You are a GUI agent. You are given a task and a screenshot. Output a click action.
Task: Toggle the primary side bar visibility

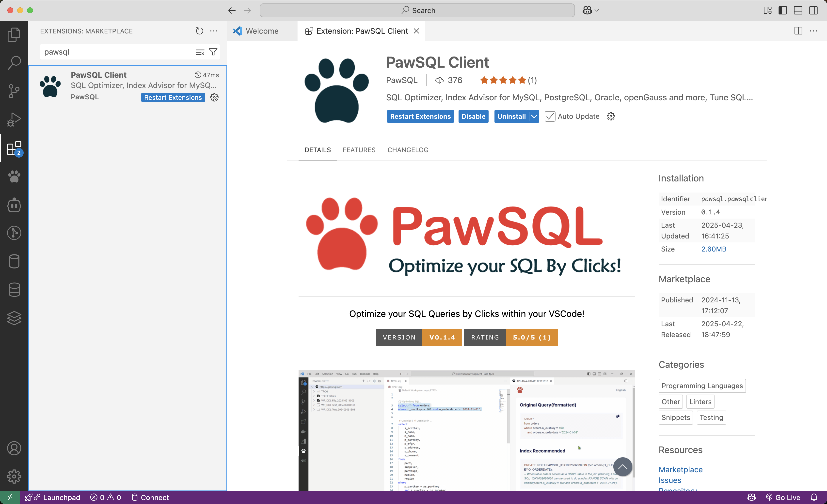(783, 10)
